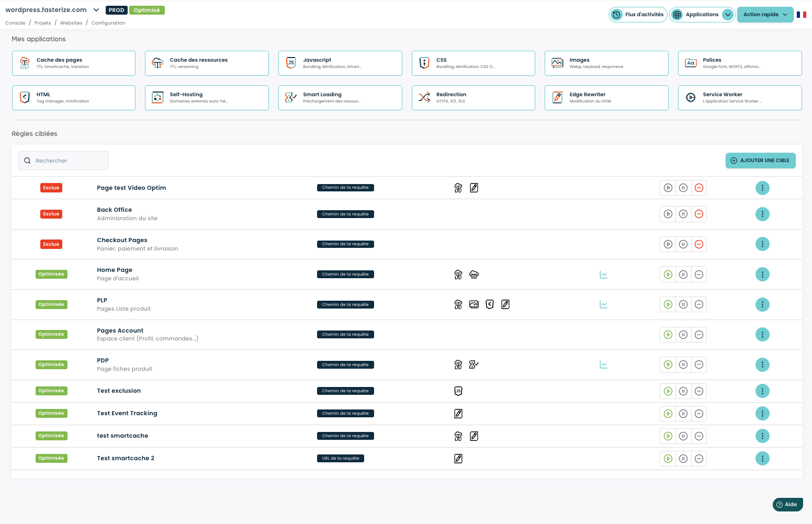This screenshot has width=812, height=524.
Task: Open the three-dot menu for Checkout Pages
Action: coord(762,244)
